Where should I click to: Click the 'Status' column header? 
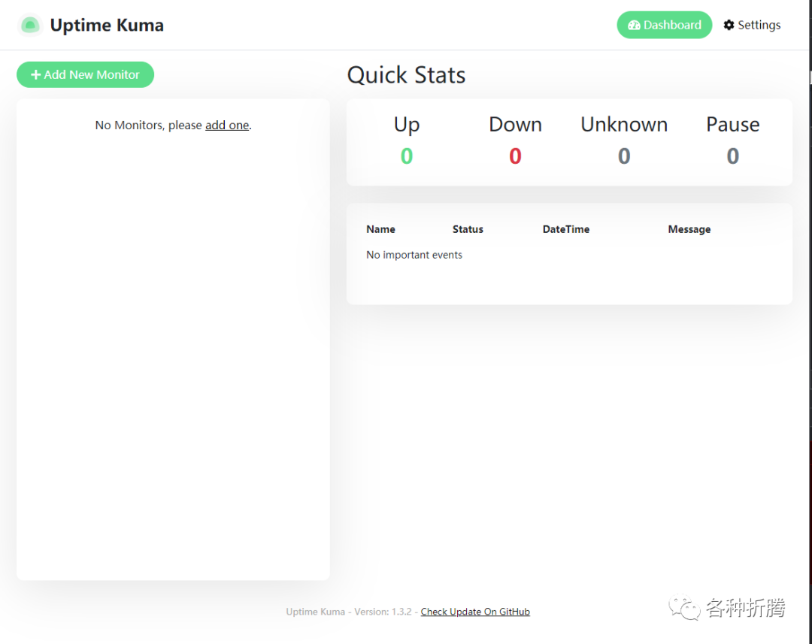pyautogui.click(x=468, y=229)
